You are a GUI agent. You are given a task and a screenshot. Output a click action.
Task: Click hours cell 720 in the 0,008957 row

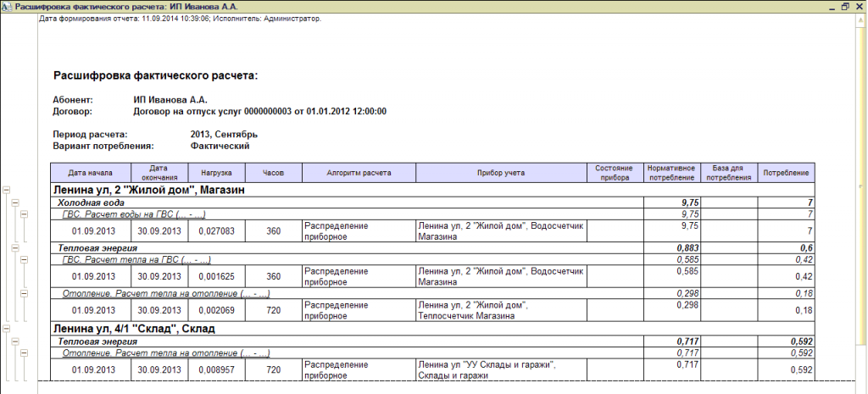[274, 369]
